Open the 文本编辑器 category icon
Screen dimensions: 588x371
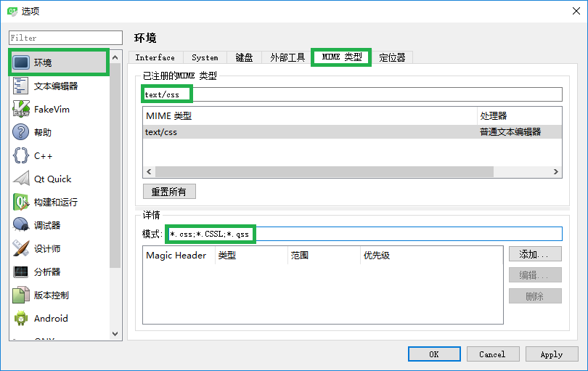[20, 86]
